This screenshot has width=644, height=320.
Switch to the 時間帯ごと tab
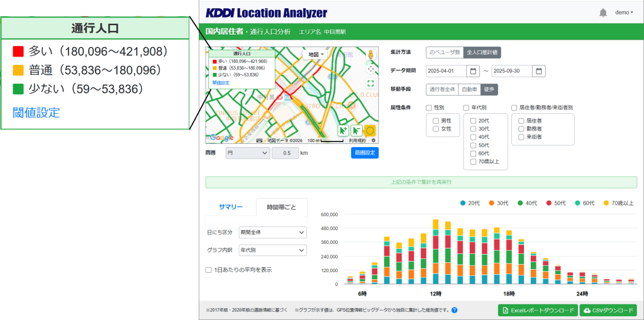(x=281, y=207)
